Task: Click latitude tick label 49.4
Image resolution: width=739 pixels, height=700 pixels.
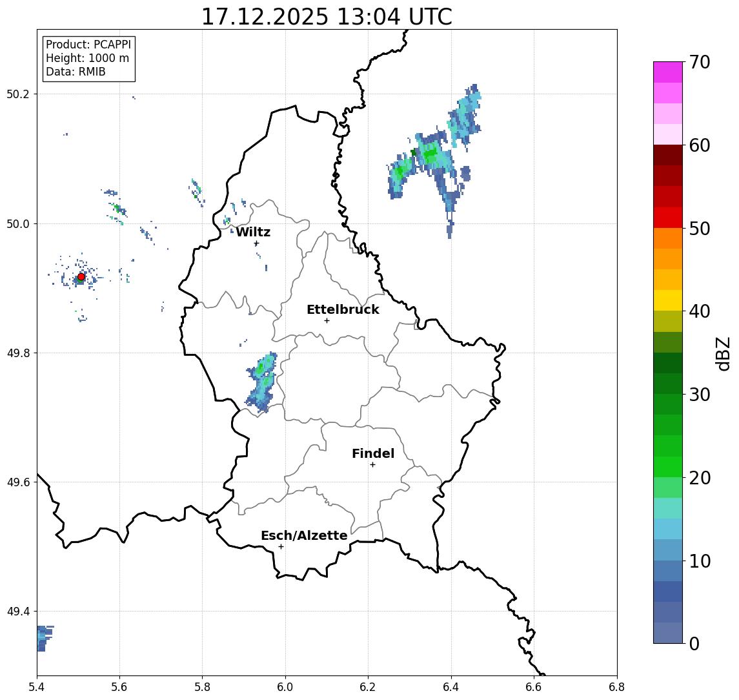Action: click(x=17, y=612)
